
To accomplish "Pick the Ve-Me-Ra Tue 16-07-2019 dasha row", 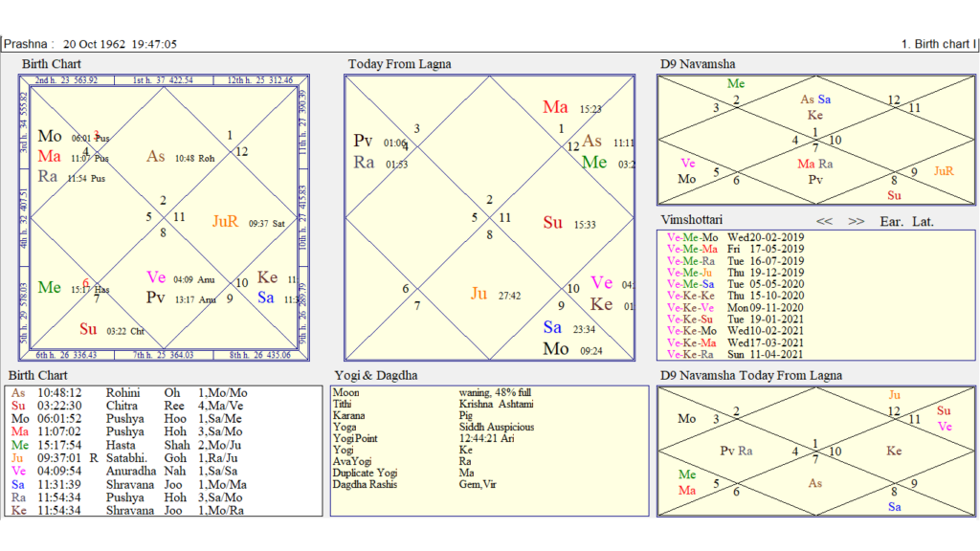I will tap(735, 260).
